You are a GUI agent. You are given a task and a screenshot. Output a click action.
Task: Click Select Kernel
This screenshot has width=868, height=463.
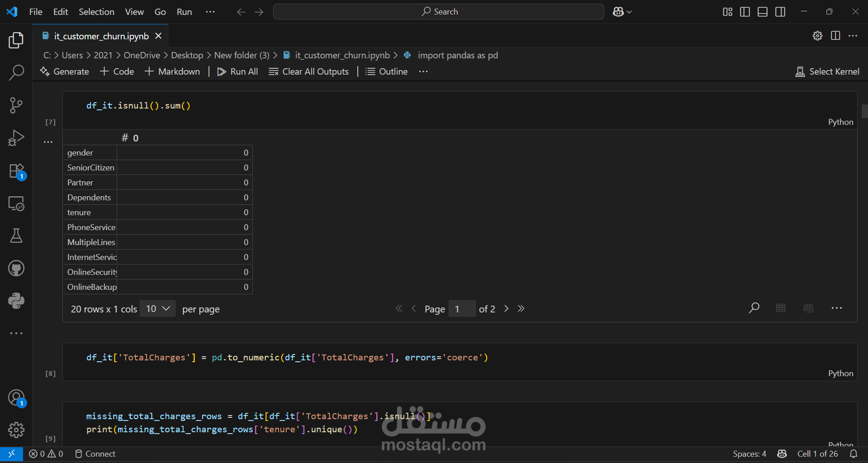[x=827, y=71]
